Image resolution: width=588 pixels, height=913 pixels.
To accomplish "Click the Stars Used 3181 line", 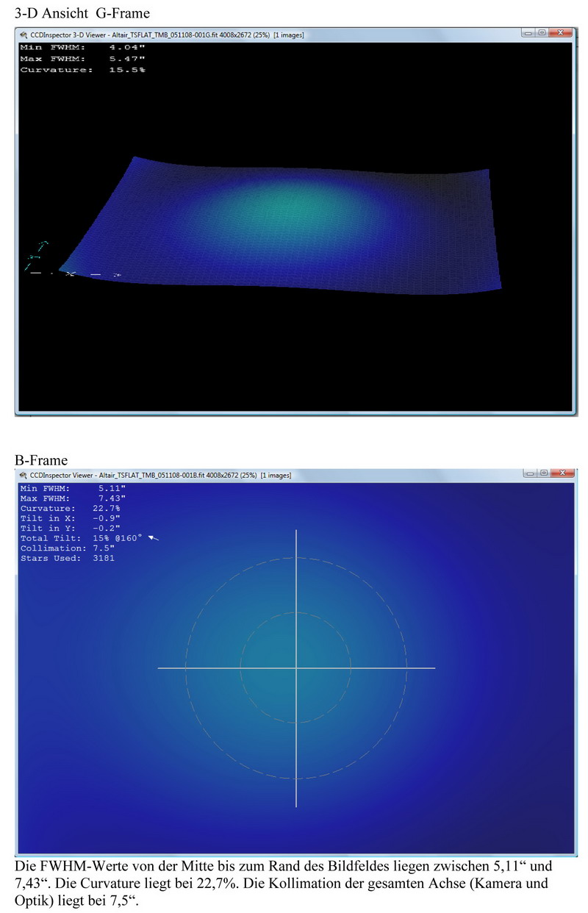I will pos(67,558).
